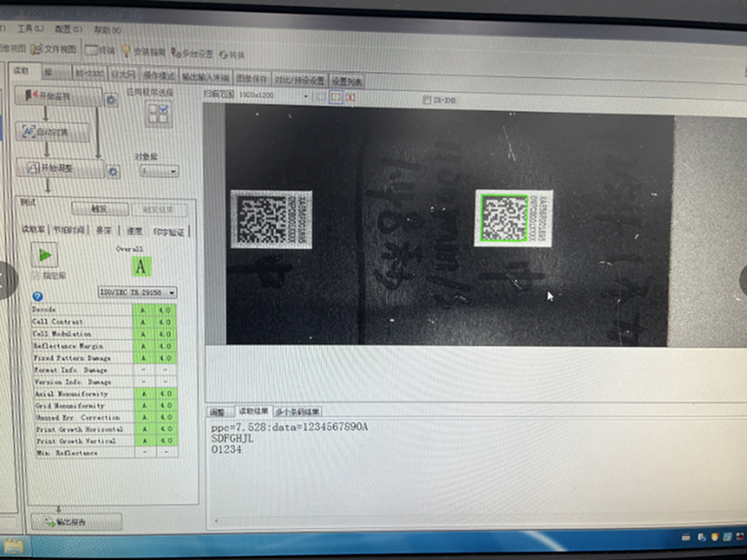Image resolution: width=747 pixels, height=560 pixels.
Task: Open the 配置 menu
Action: pyautogui.click(x=68, y=29)
